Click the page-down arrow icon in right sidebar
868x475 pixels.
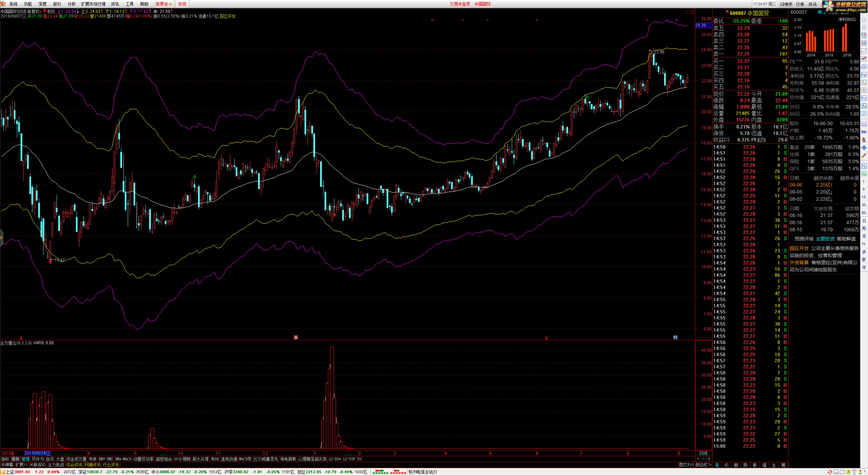pos(864,28)
